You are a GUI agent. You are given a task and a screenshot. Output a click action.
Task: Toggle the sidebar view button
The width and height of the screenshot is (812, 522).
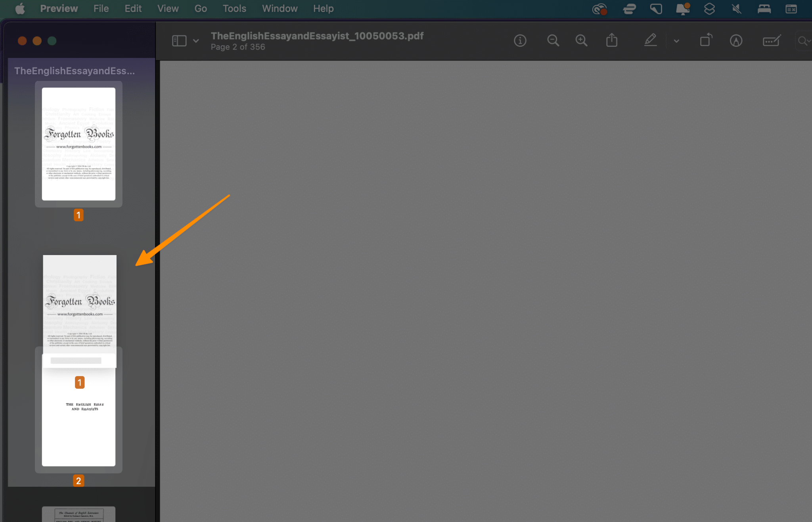coord(179,40)
